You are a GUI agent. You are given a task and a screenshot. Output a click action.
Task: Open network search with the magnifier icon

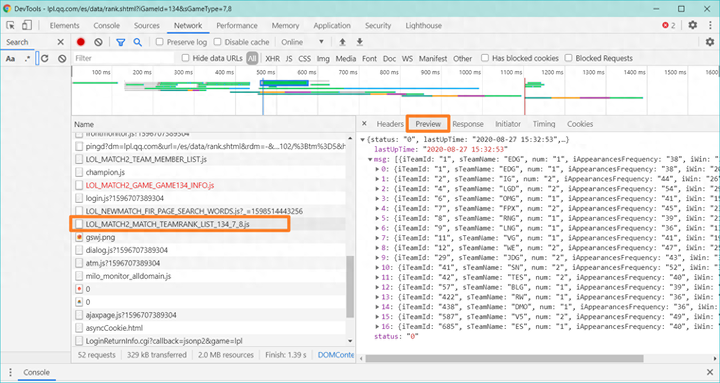pyautogui.click(x=137, y=42)
